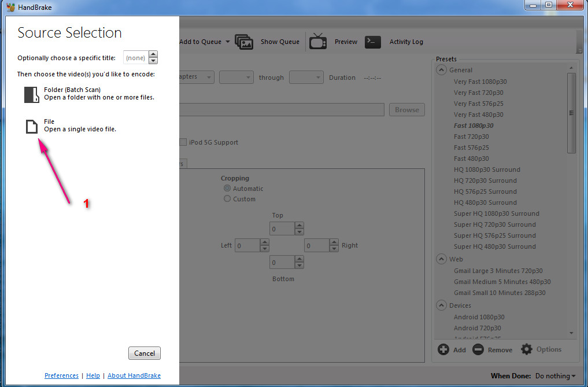The width and height of the screenshot is (588, 387).
Task: Open the end chapter dropdown after through
Action: [306, 78]
